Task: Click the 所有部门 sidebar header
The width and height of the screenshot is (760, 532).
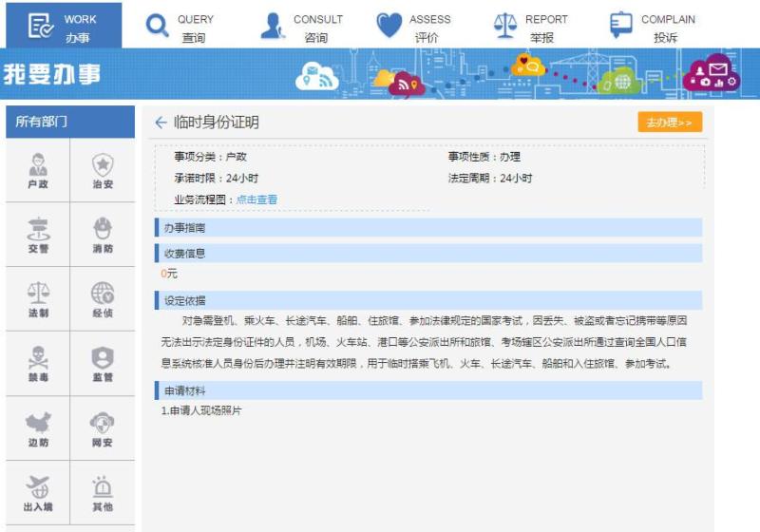Action: tap(70, 122)
